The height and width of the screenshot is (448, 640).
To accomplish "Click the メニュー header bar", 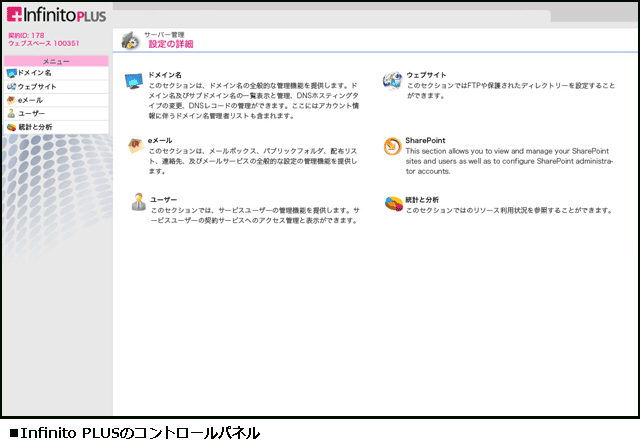I will click(56, 61).
